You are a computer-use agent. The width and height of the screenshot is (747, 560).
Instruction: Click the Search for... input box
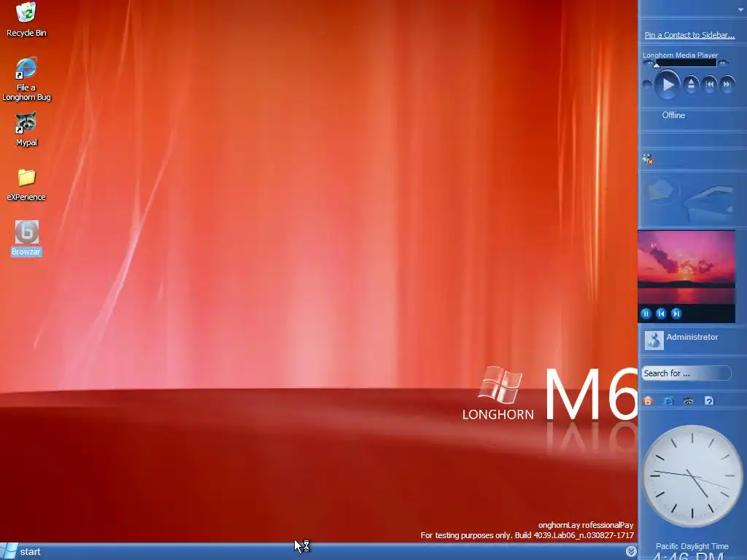coord(686,373)
